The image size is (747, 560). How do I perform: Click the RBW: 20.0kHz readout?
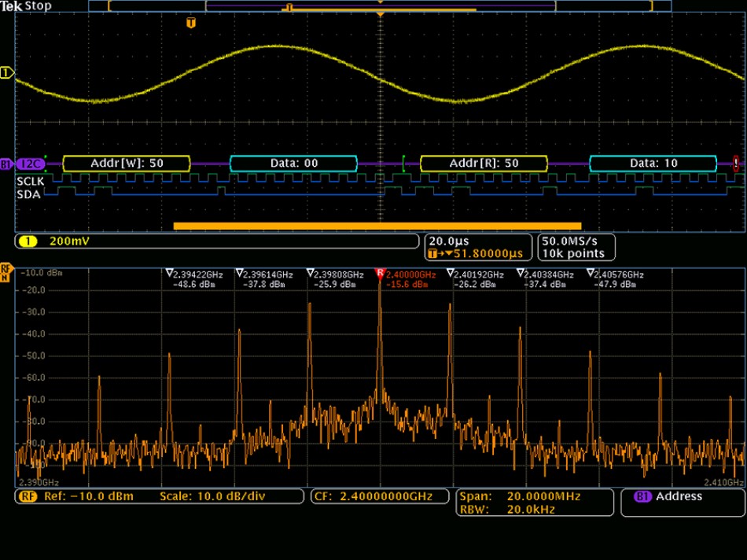click(507, 510)
